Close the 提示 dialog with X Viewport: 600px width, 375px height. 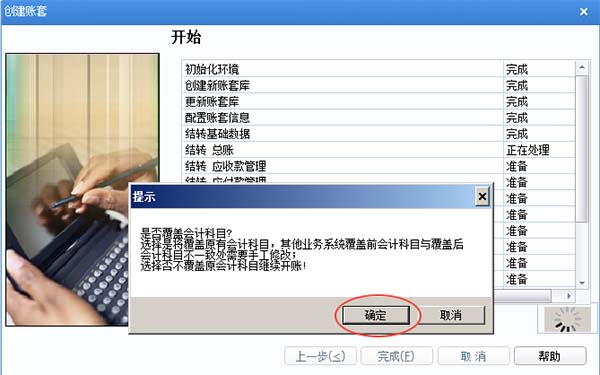482,197
